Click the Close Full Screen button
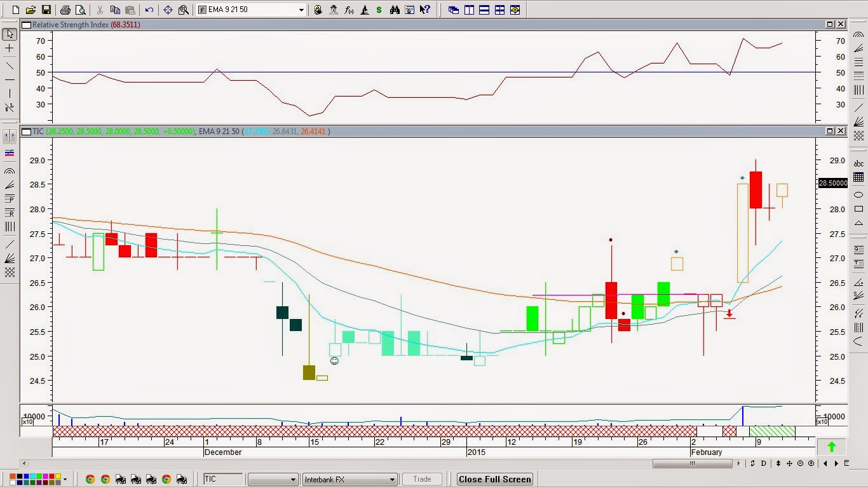 [x=495, y=479]
